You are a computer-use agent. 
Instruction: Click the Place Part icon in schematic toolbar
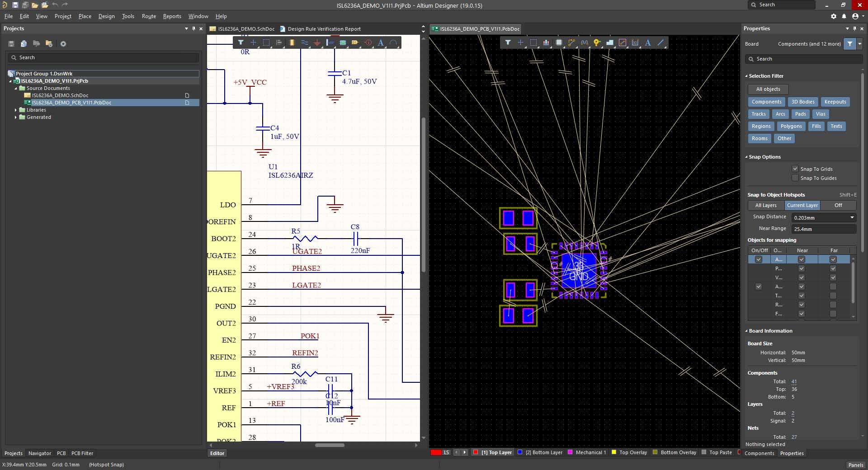pyautogui.click(x=292, y=43)
